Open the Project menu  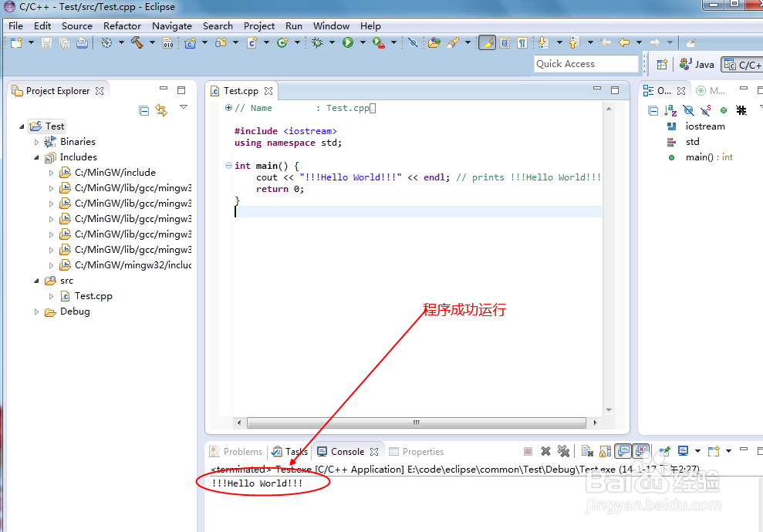click(259, 25)
